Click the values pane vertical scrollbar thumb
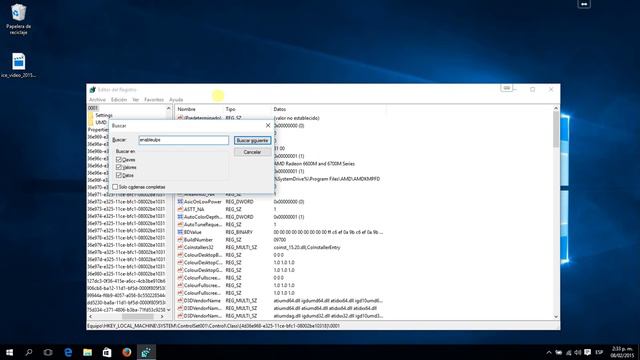 [x=556, y=129]
